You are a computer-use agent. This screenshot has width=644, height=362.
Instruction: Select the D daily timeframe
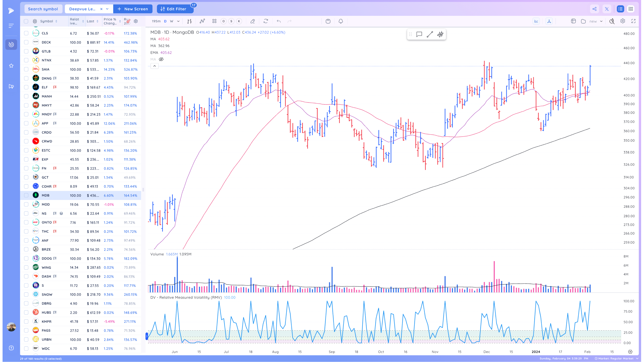[165, 21]
